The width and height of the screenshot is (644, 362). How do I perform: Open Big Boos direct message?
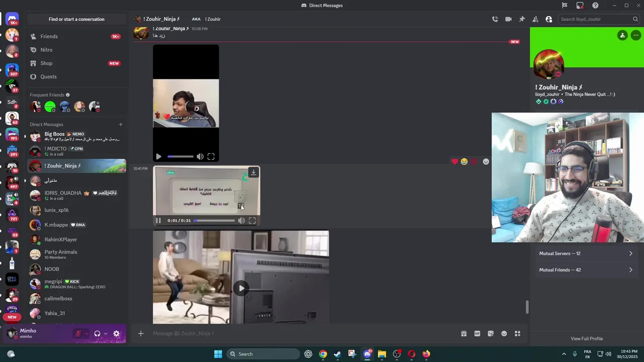76,136
